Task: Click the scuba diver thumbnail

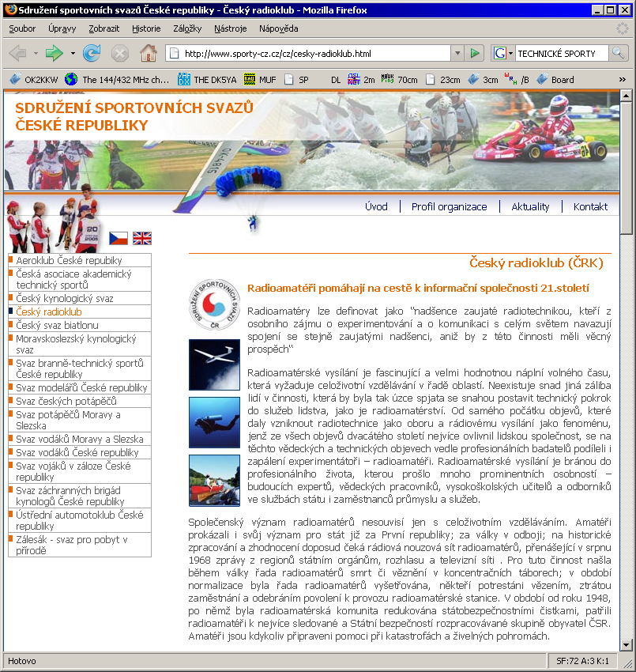Action: (x=214, y=423)
